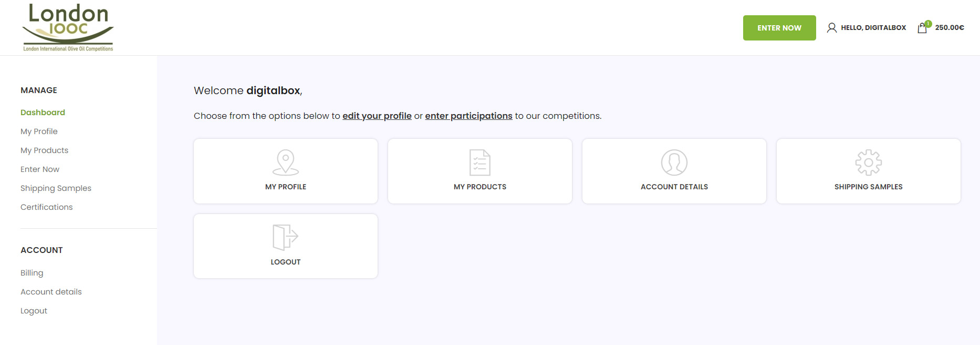This screenshot has width=980, height=345.
Task: Open Billing under Account
Action: point(32,273)
